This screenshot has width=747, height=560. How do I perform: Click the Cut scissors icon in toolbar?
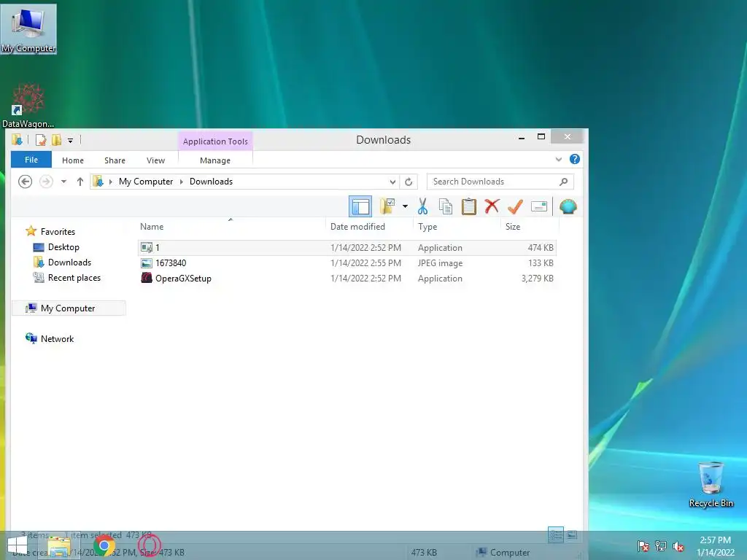click(422, 206)
